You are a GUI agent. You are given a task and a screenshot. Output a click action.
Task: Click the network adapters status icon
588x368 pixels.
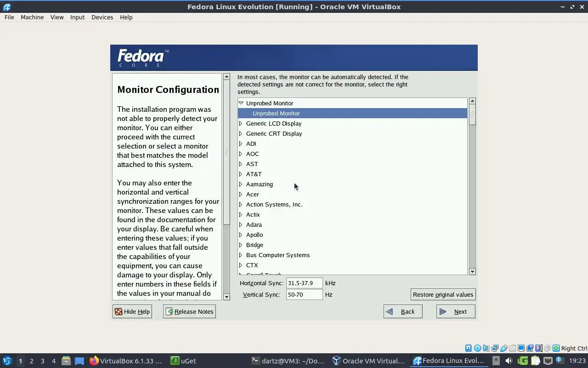point(495,348)
